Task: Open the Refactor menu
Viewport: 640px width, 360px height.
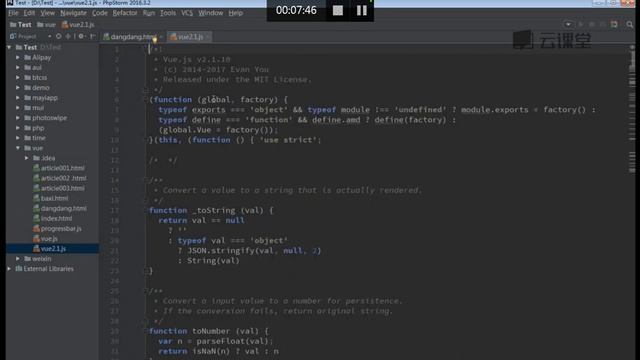Action: pyautogui.click(x=125, y=13)
